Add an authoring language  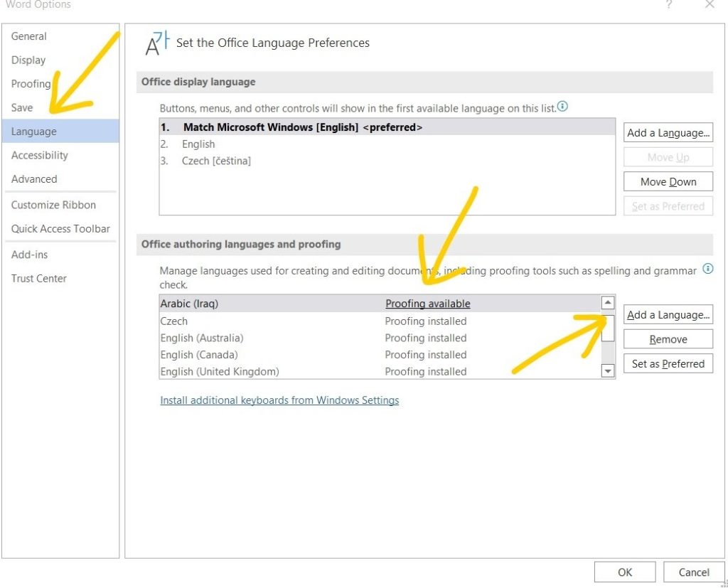pos(668,315)
